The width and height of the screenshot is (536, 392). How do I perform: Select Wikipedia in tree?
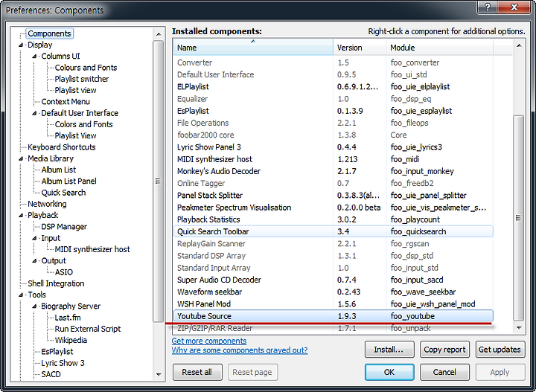[71, 340]
